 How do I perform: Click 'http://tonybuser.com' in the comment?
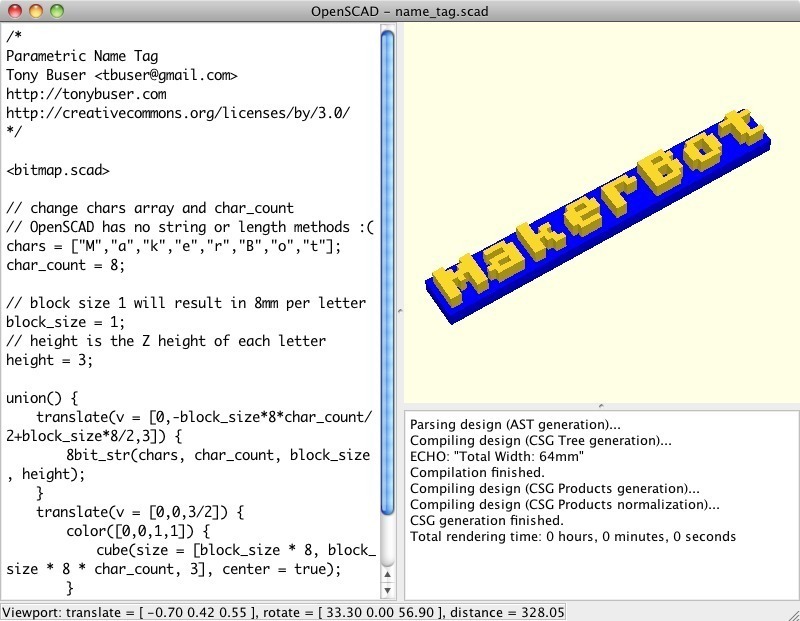pyautogui.click(x=86, y=94)
